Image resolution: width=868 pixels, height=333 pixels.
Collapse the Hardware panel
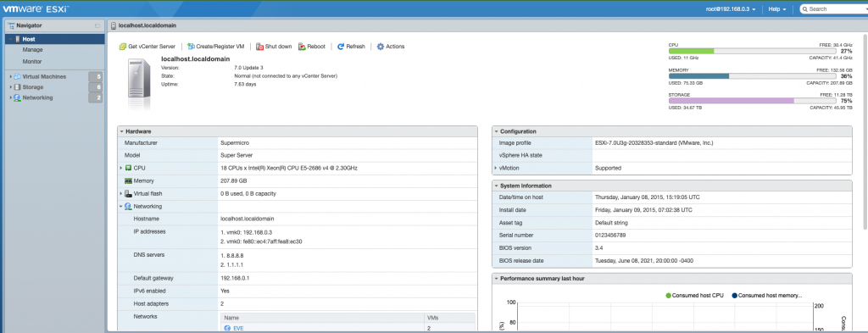(x=122, y=131)
